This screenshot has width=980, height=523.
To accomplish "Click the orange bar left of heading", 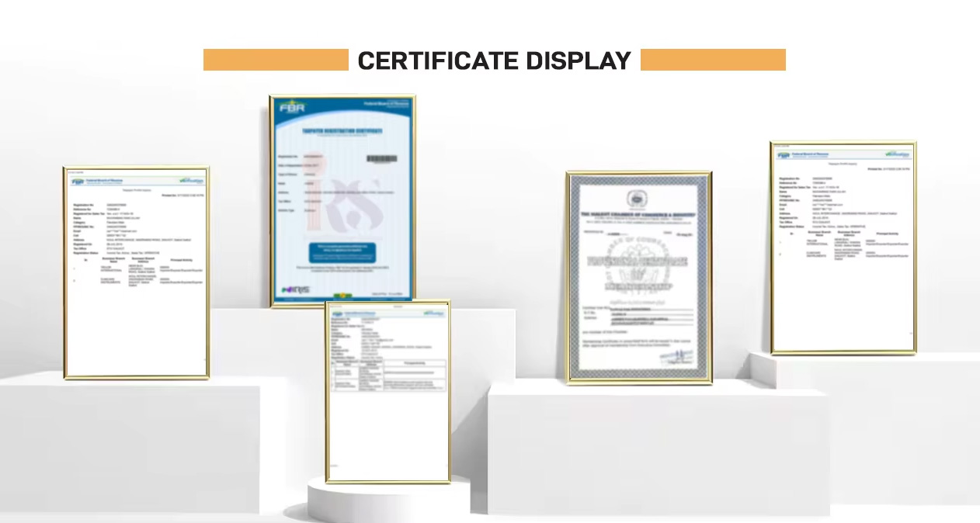I will pyautogui.click(x=276, y=60).
